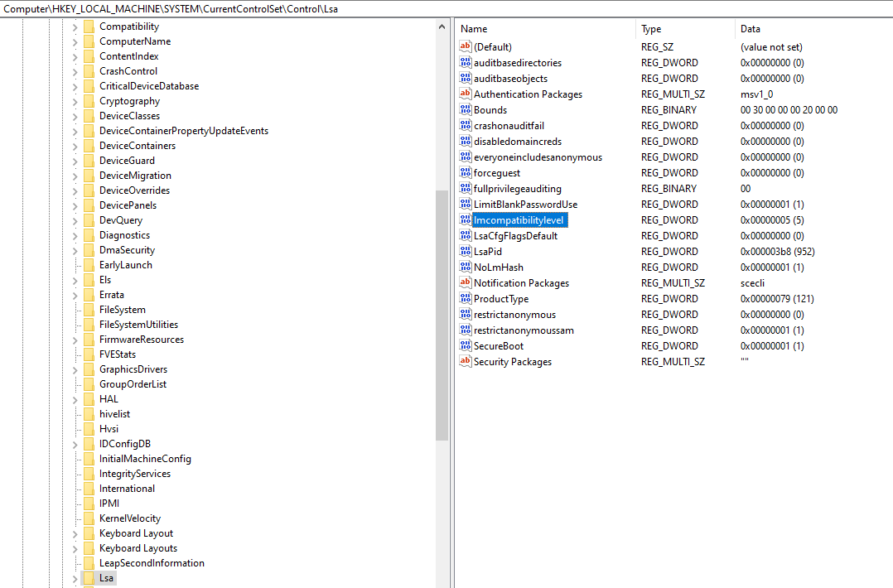Click the DWORD icon next to LsaPid

[465, 252]
